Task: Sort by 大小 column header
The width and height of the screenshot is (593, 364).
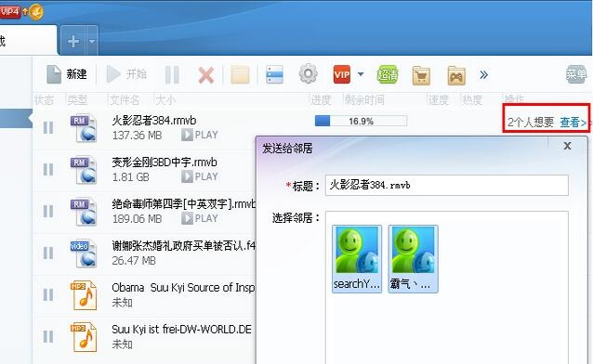Action: (165, 100)
